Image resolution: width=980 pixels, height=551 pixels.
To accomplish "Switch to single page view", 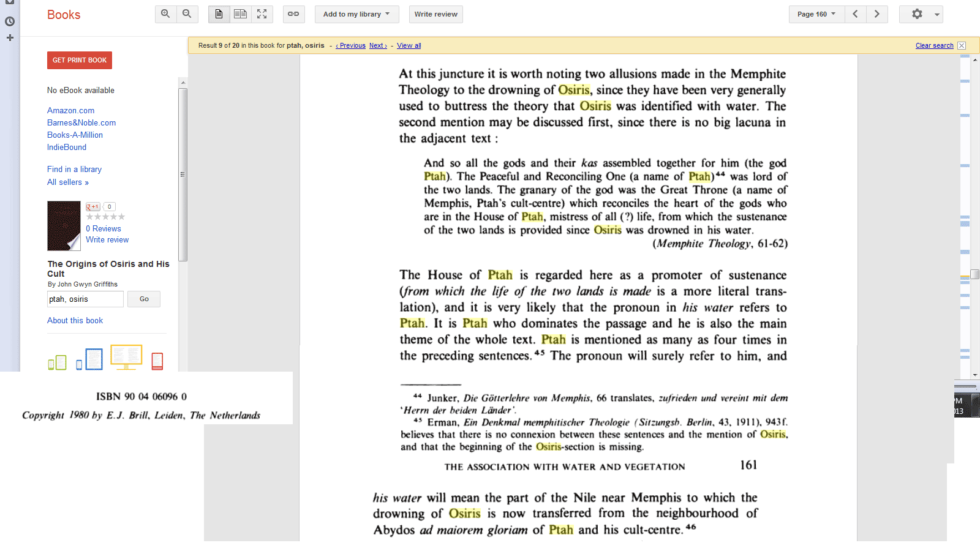I will 219,14.
